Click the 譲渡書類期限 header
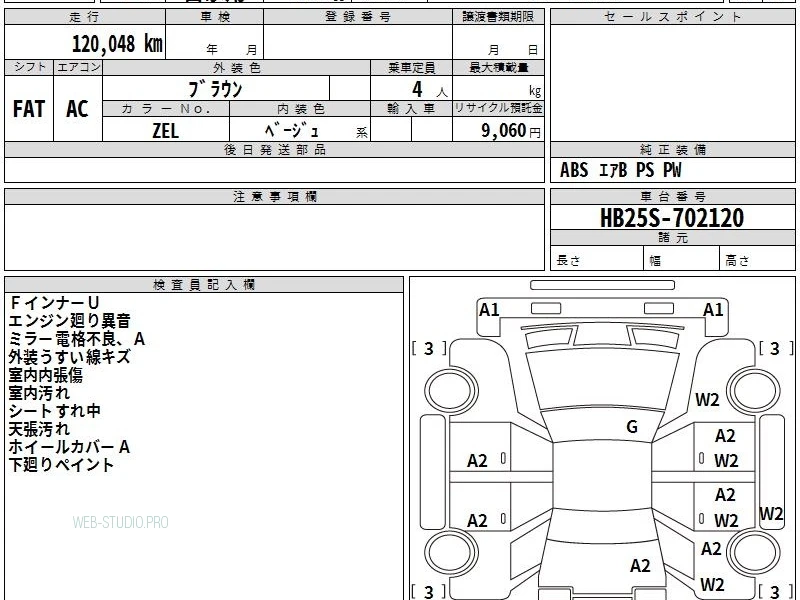 (x=498, y=17)
